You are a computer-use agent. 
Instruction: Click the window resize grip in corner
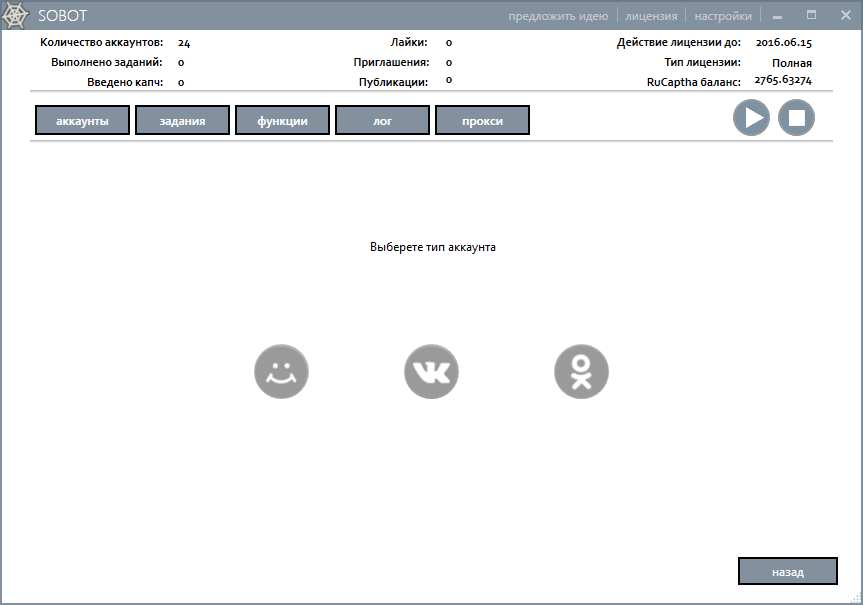(x=855, y=597)
